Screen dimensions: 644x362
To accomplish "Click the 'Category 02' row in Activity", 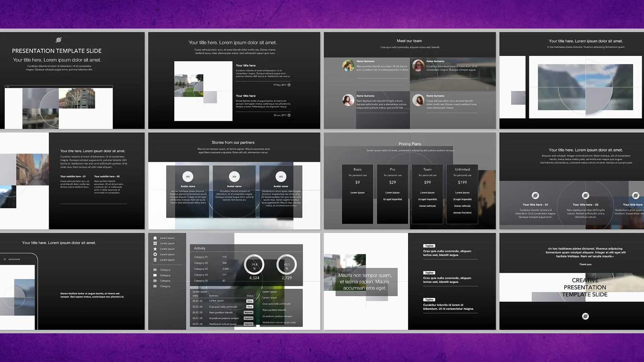I will point(211,263).
